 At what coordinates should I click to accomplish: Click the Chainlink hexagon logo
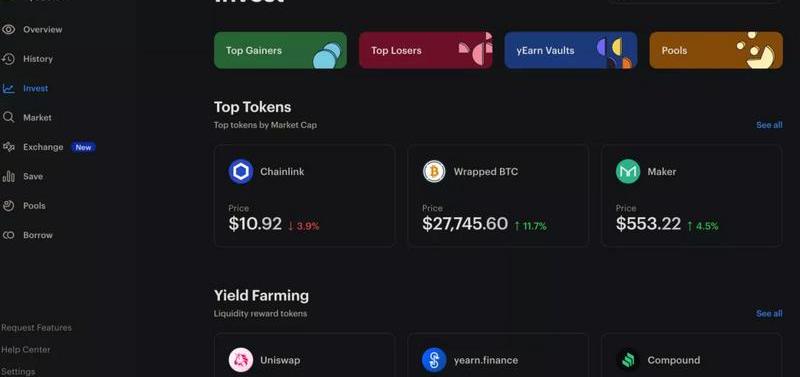pyautogui.click(x=241, y=172)
